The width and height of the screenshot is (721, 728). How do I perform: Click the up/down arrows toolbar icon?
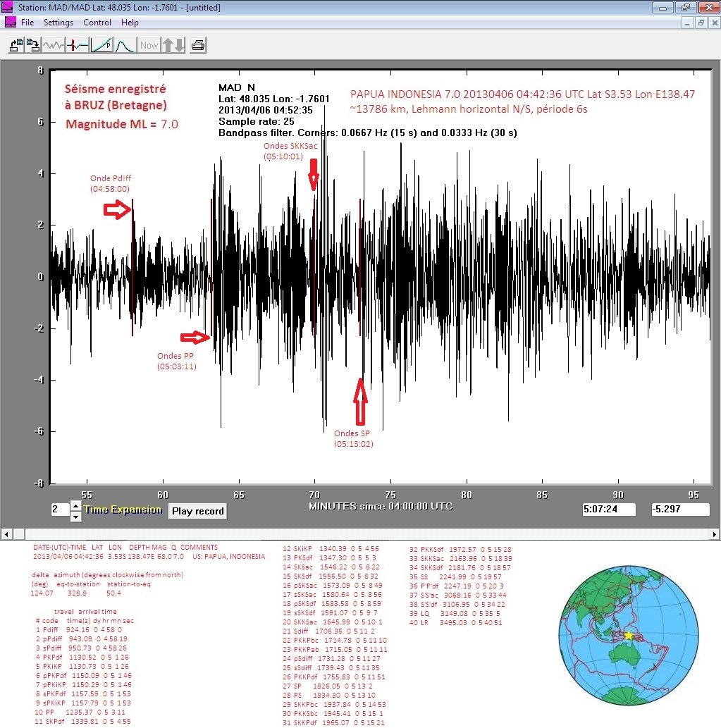pyautogui.click(x=173, y=46)
